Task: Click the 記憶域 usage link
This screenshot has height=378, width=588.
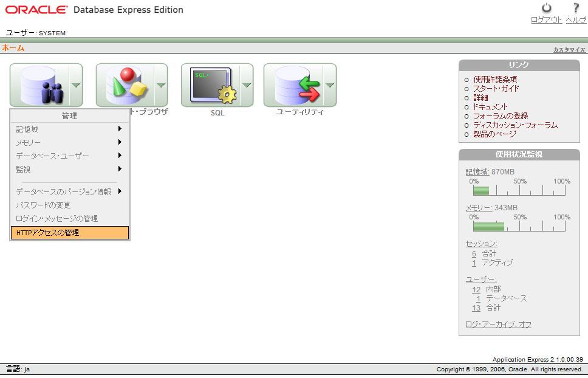Action: (477, 172)
